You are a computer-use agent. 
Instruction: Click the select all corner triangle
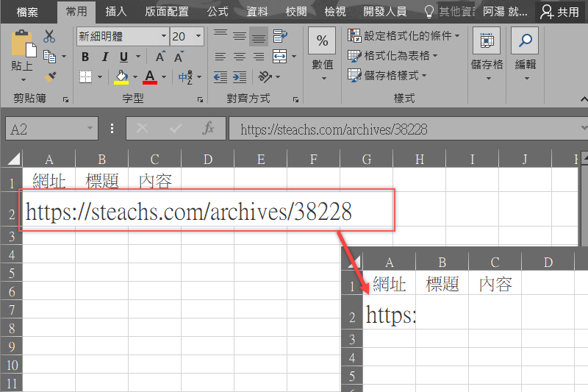13,159
